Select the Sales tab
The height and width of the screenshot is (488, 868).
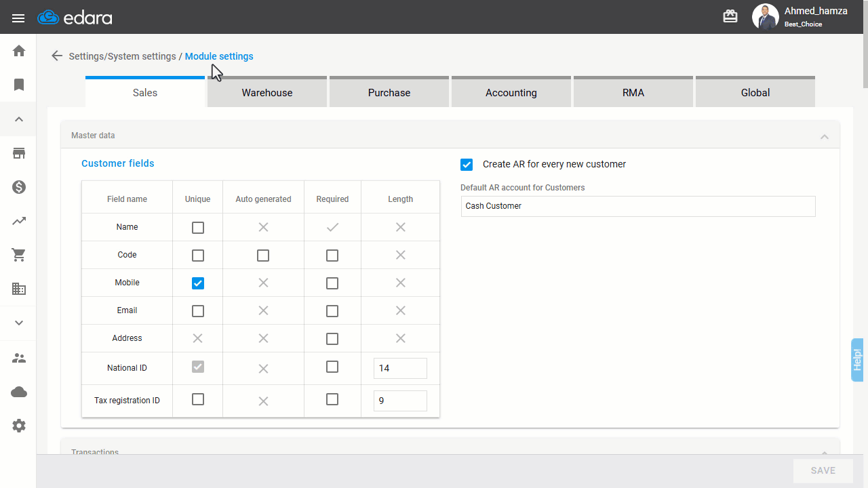click(x=145, y=91)
